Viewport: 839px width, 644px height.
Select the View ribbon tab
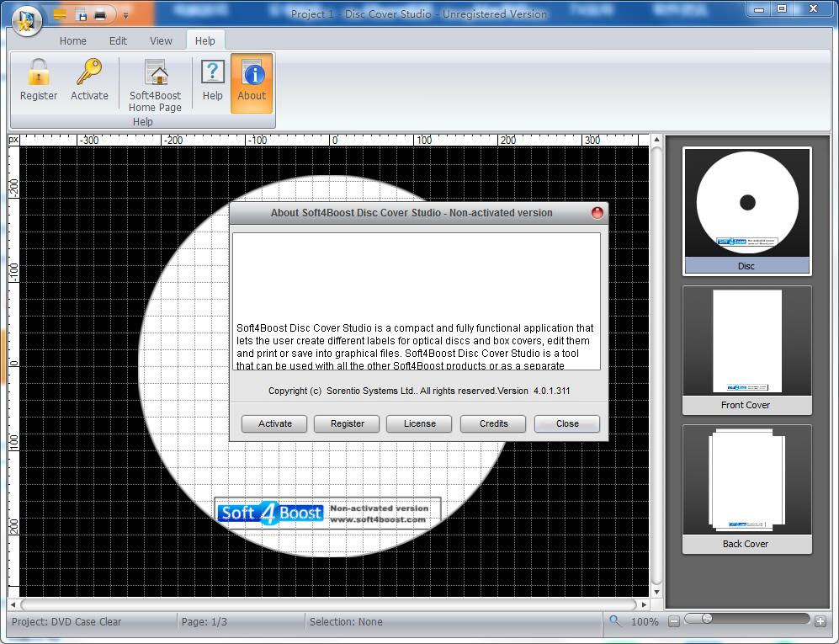coord(161,40)
